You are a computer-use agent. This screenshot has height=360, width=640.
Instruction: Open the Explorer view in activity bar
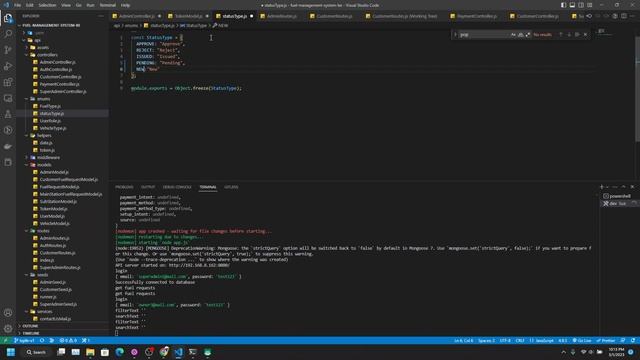(8, 18)
